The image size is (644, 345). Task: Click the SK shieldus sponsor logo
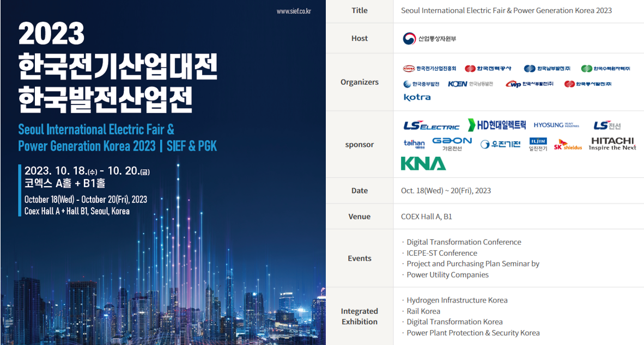coord(568,145)
